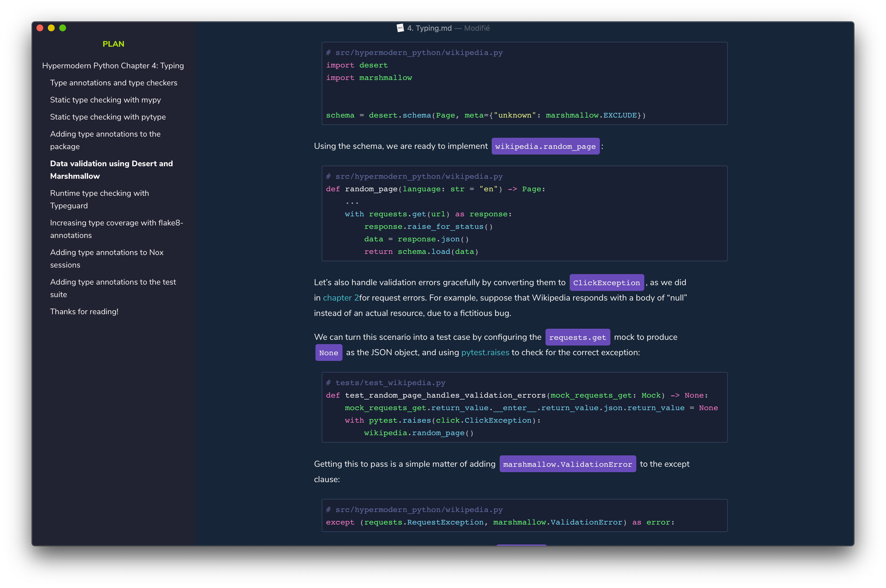This screenshot has height=588, width=886.
Task: Select Type annotations and type checkers heading
Action: pos(114,83)
